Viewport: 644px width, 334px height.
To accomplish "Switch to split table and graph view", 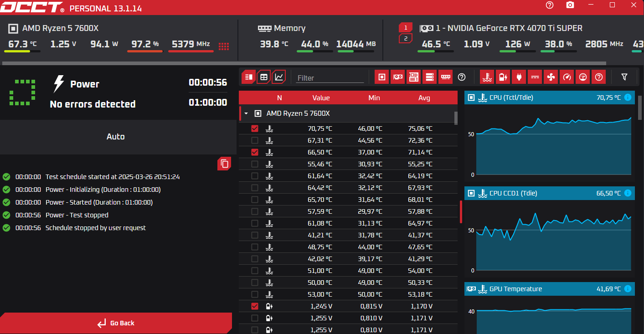I will point(248,77).
